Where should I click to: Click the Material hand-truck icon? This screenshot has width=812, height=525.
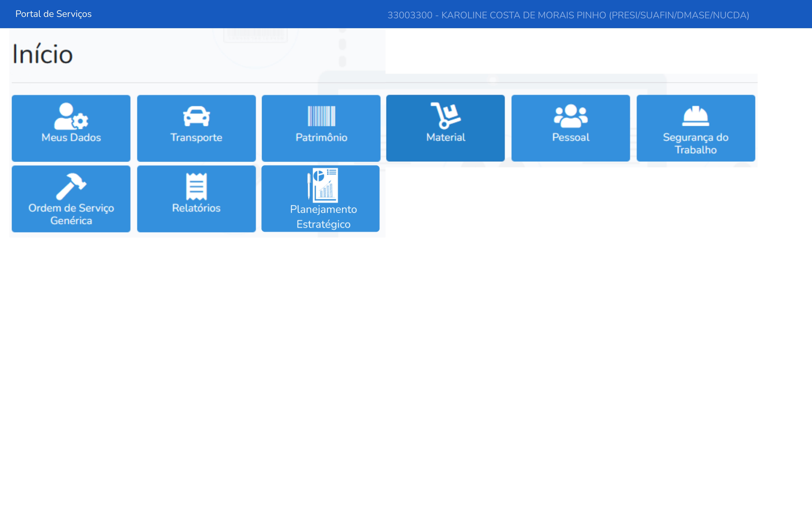(x=445, y=115)
